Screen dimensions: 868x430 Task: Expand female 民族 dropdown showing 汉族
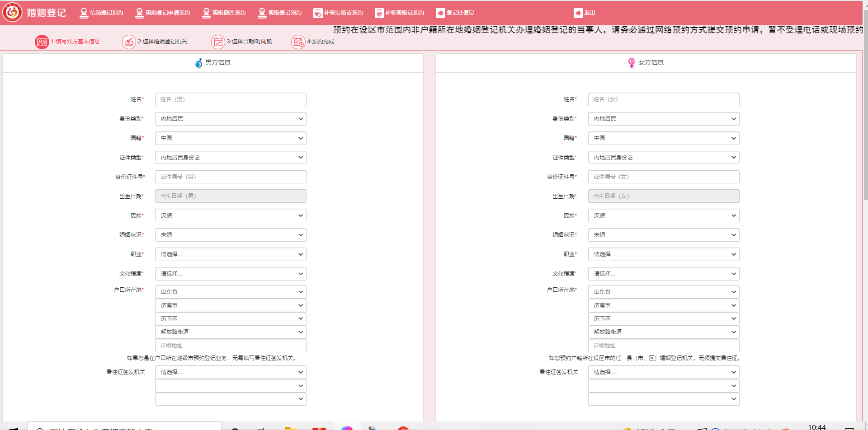tap(663, 215)
